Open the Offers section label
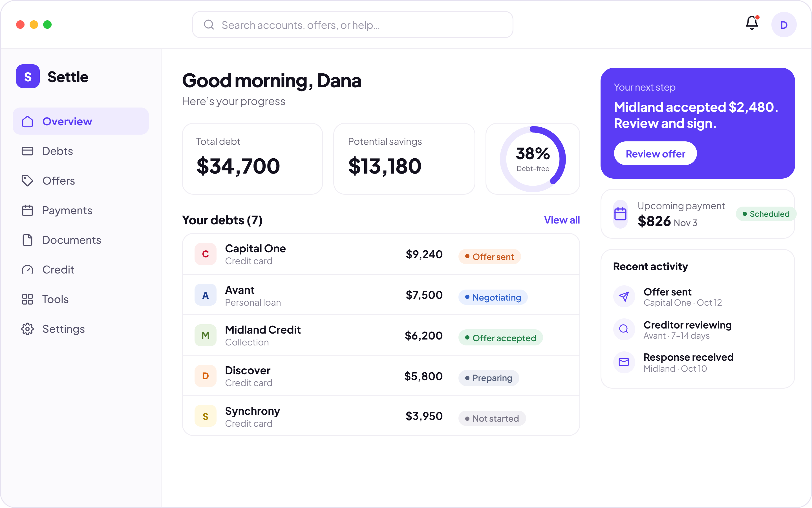 (59, 181)
